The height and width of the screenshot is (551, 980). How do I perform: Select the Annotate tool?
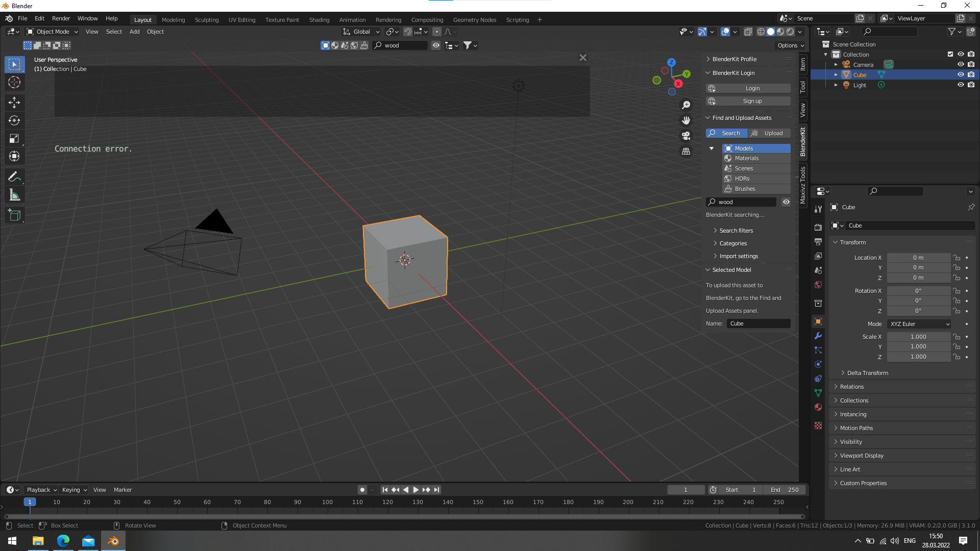(14, 176)
